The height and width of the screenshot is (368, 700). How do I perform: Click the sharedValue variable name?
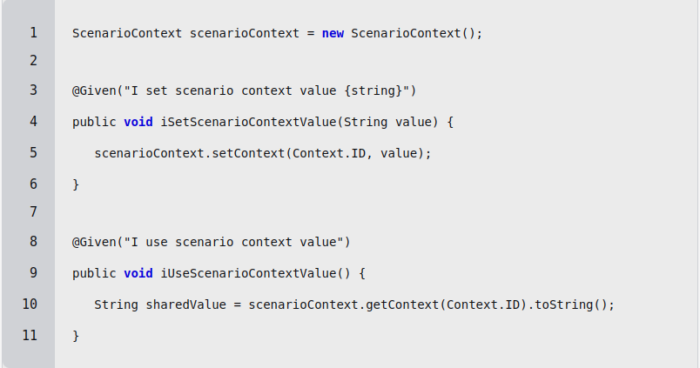click(x=186, y=305)
